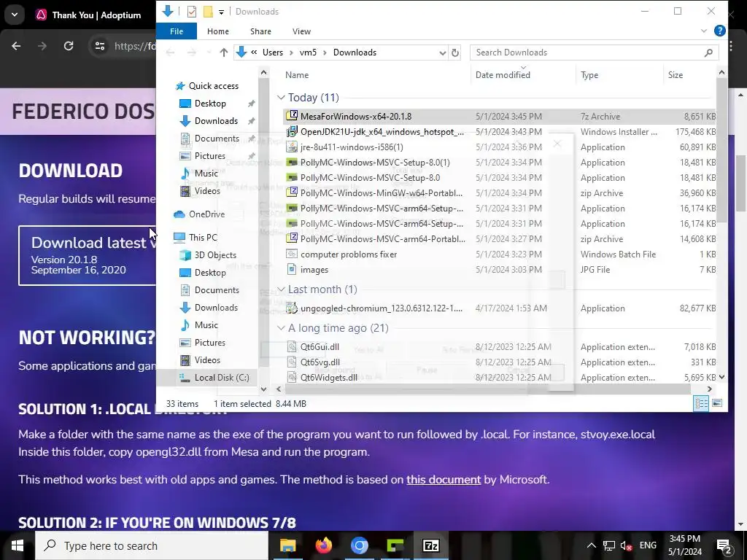Switch to Details view layout icon
The height and width of the screenshot is (560, 747).
coord(701,403)
